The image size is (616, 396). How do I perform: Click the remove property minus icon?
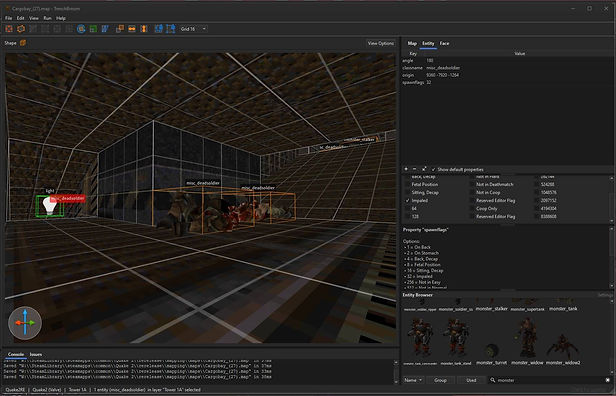pos(414,169)
